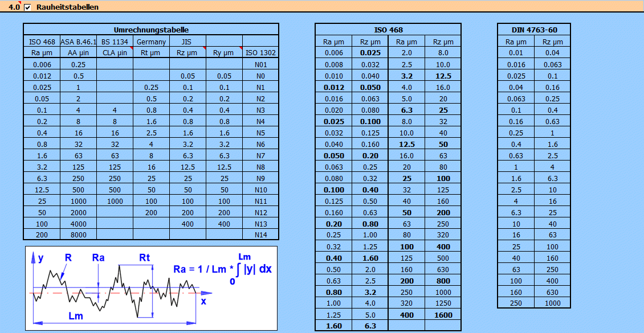Screen dimensions: 644x333
Task: Select the AA µin unit cell
Action: [x=78, y=53]
